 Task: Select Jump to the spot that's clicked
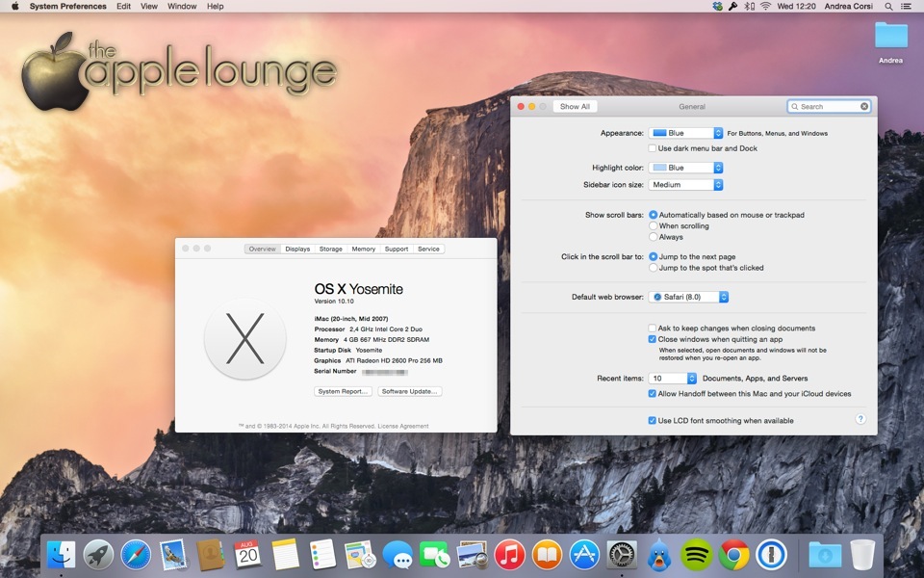point(653,268)
